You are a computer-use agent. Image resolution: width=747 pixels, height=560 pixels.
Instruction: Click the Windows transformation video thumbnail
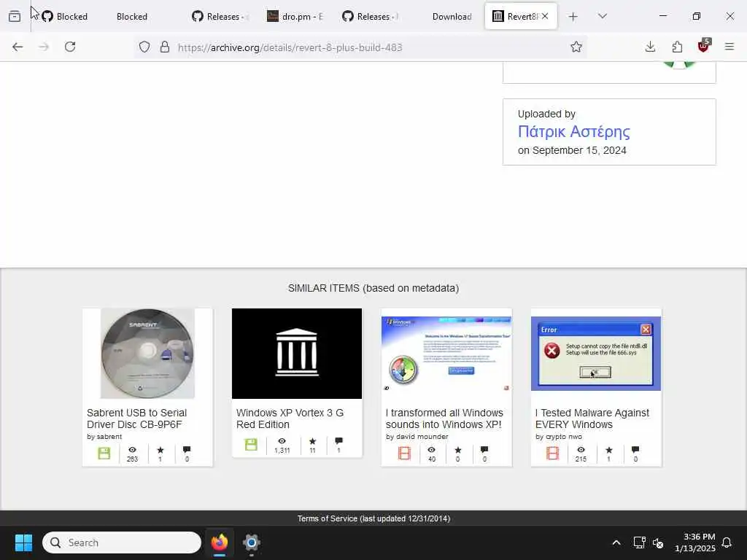(446, 354)
